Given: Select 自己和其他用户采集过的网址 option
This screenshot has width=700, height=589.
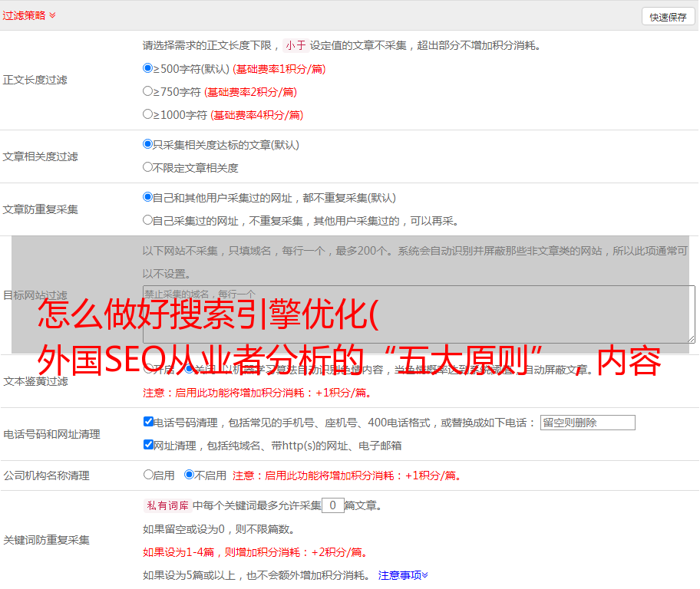Looking at the screenshot, I should 148,197.
